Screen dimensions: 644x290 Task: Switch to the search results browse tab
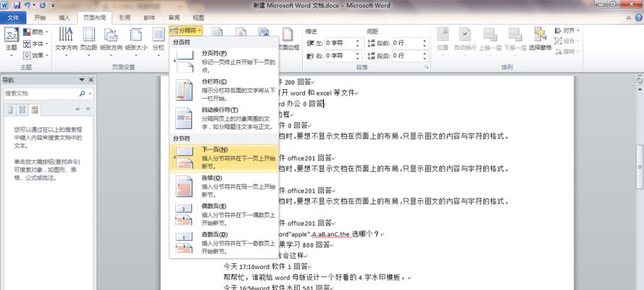coord(35,109)
